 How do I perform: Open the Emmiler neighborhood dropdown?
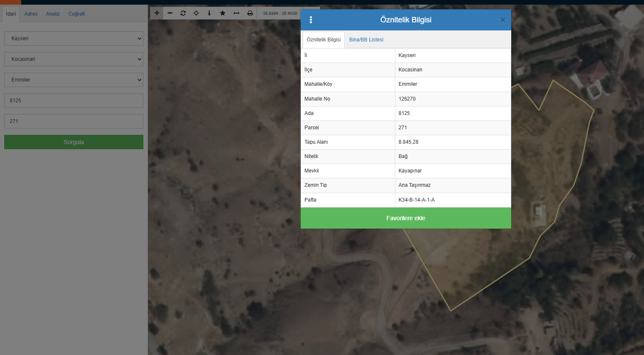pyautogui.click(x=74, y=80)
